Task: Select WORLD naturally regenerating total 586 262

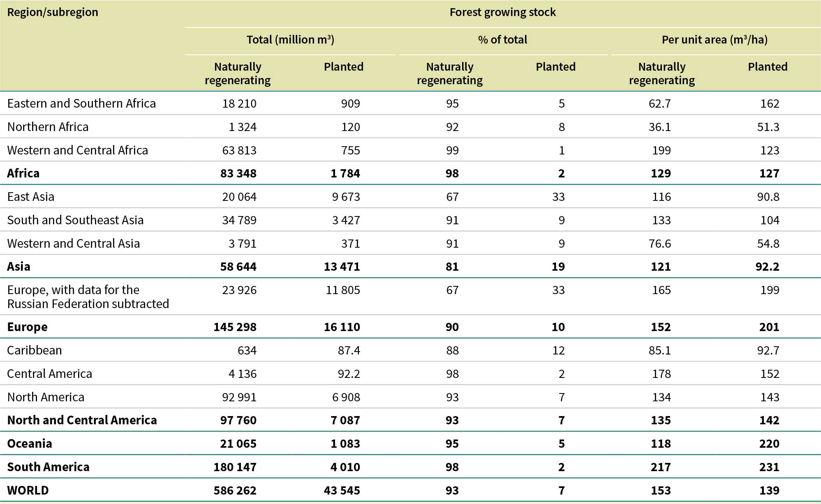Action: [x=235, y=490]
